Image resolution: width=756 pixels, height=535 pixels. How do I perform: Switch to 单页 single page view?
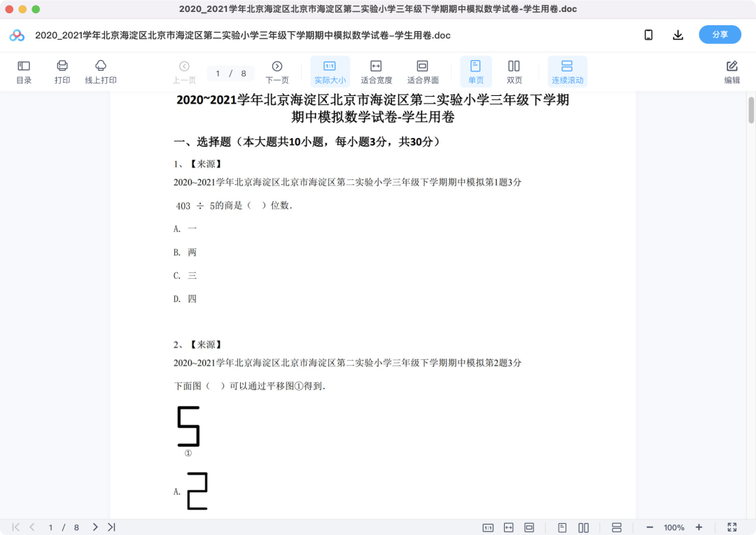point(475,72)
